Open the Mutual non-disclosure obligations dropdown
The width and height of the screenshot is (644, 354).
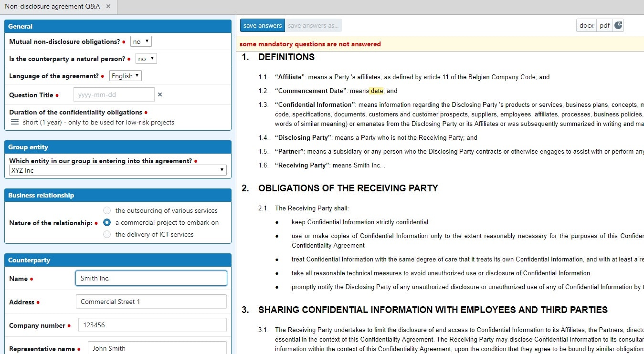point(141,42)
